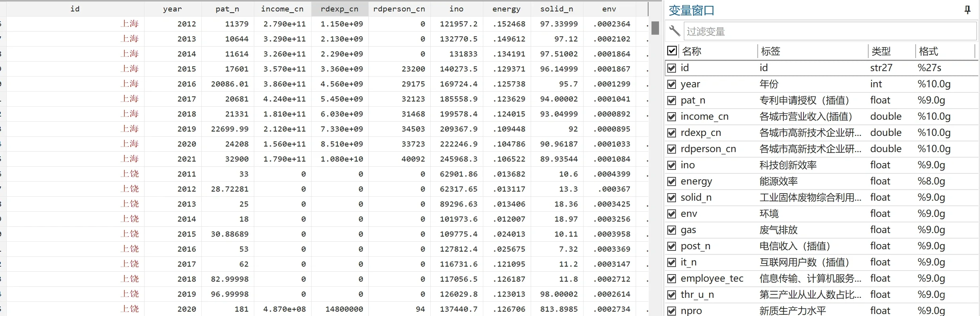This screenshot has height=316, width=980.
Task: Toggle the it_n variable checkbox
Action: click(x=672, y=262)
